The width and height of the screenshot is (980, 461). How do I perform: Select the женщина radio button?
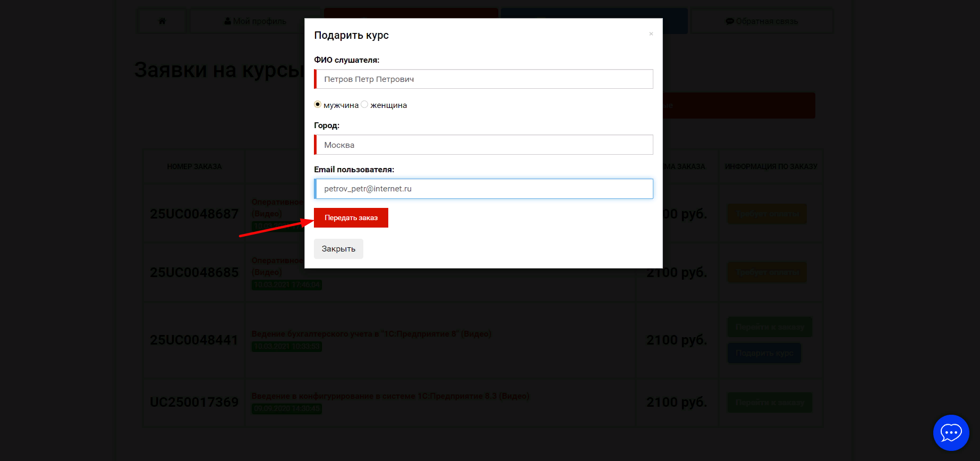(364, 105)
